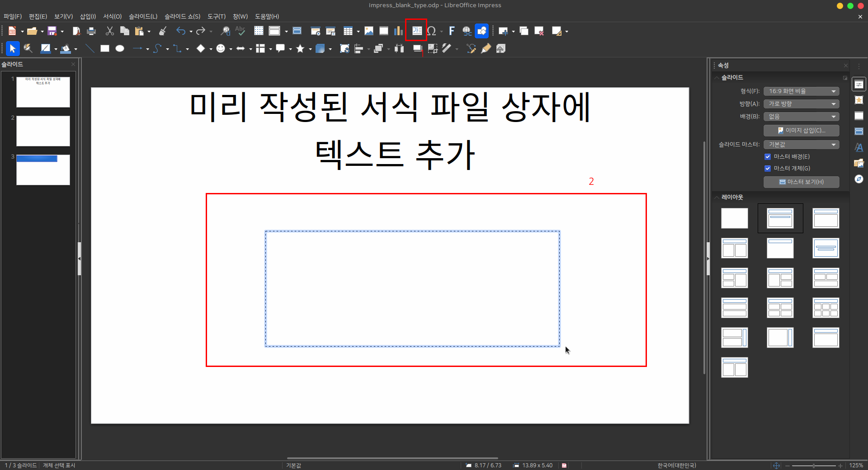The height and width of the screenshot is (470, 868).
Task: Click the Cut scissors icon
Action: pyautogui.click(x=109, y=31)
